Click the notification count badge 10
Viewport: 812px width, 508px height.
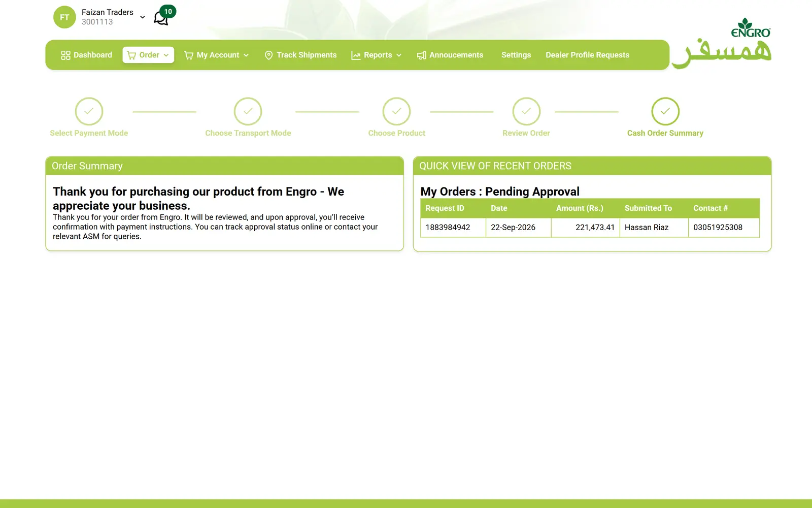click(x=168, y=11)
